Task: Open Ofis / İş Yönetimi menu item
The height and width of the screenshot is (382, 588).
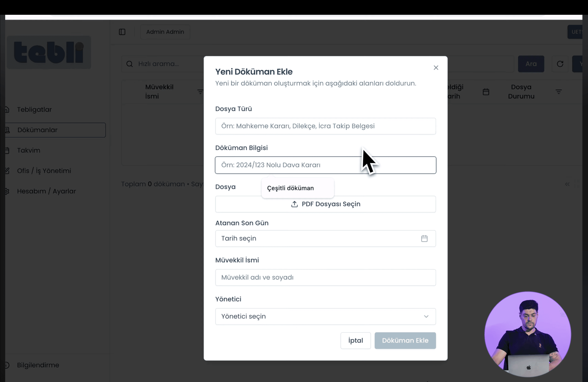Action: (44, 171)
